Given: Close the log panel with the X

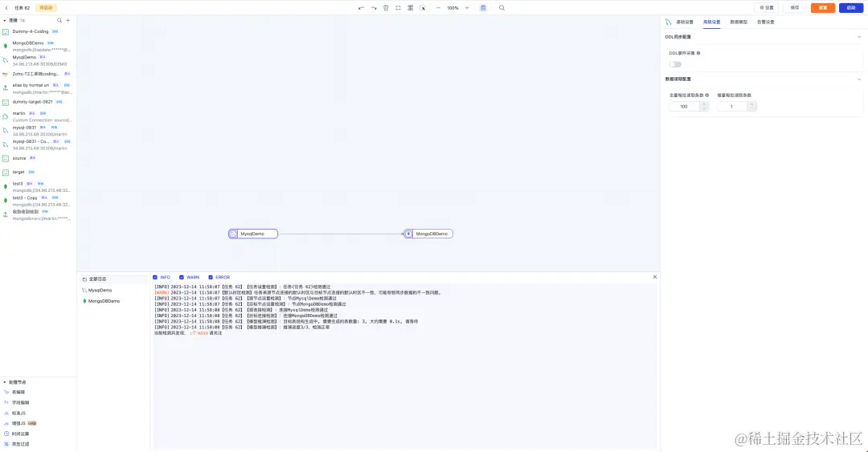Looking at the screenshot, I should coord(655,277).
